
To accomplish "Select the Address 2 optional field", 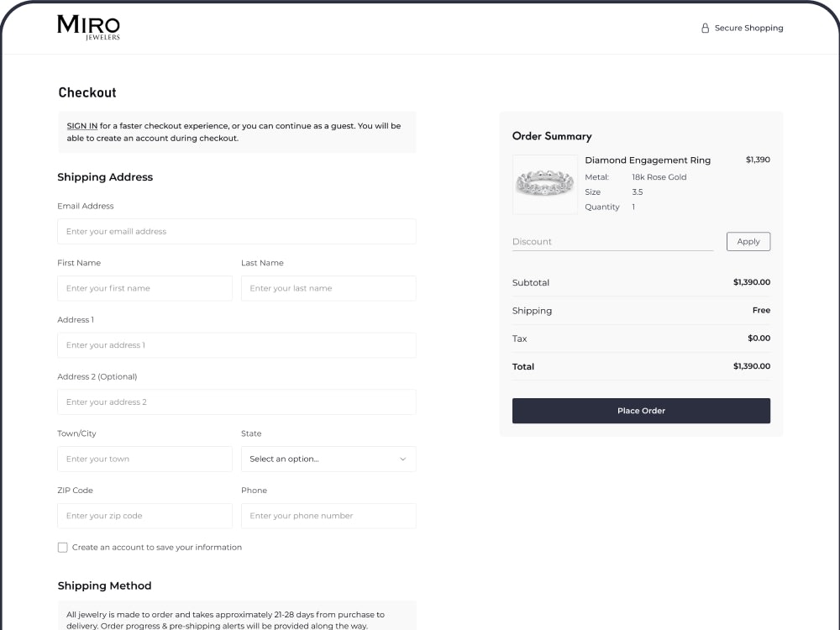I will [237, 402].
